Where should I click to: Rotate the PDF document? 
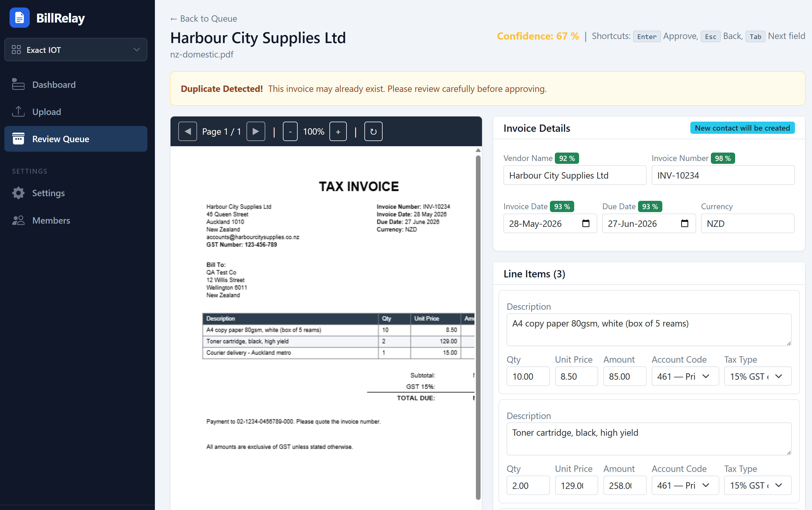click(x=373, y=131)
